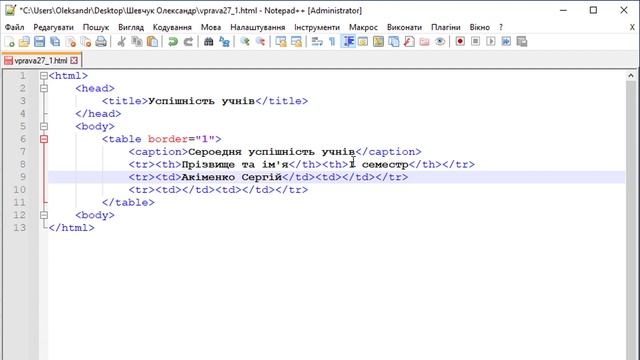Click the Copy toolbar icon

coord(137,42)
